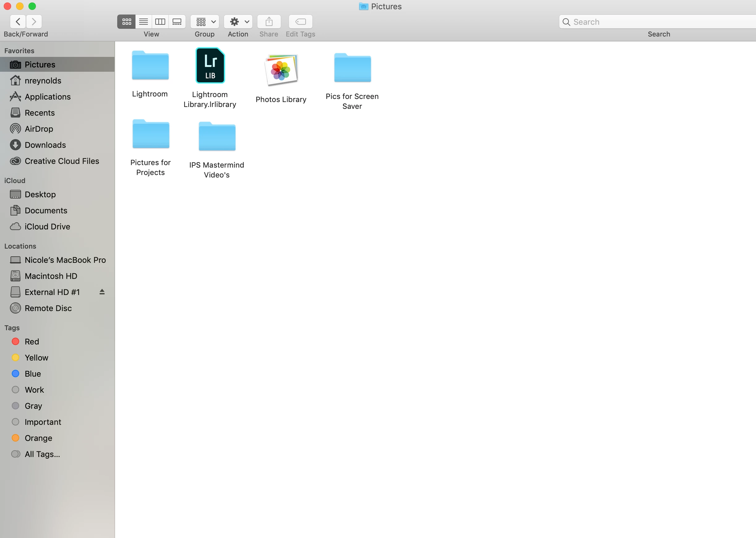Screen dimensions: 756x538
Task: Switch to gallery view mode
Action: [x=177, y=22]
